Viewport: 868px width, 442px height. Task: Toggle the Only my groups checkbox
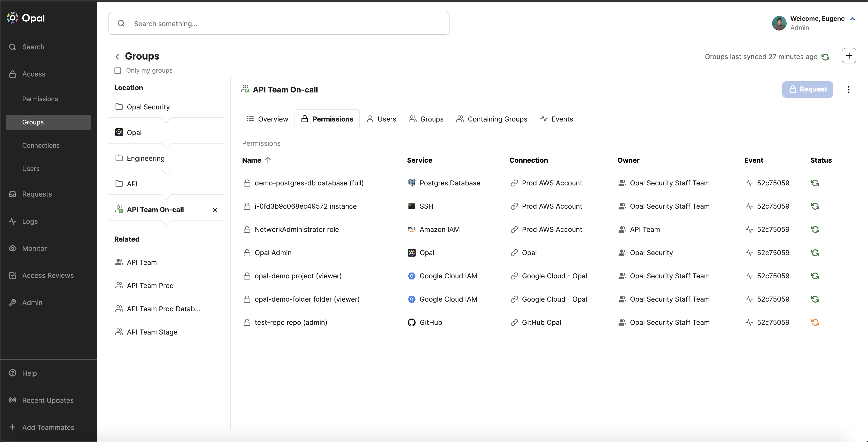(118, 70)
